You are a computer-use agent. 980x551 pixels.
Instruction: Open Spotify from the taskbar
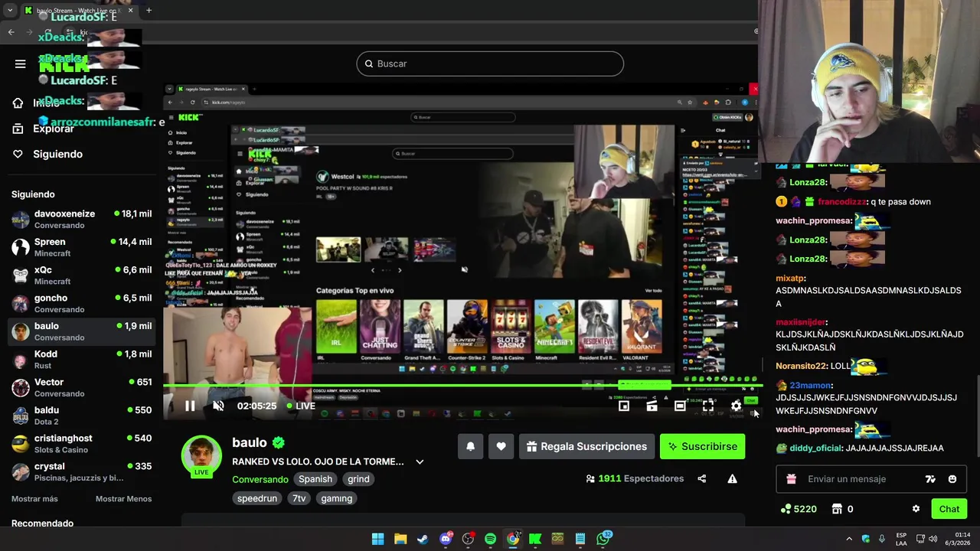pos(490,539)
